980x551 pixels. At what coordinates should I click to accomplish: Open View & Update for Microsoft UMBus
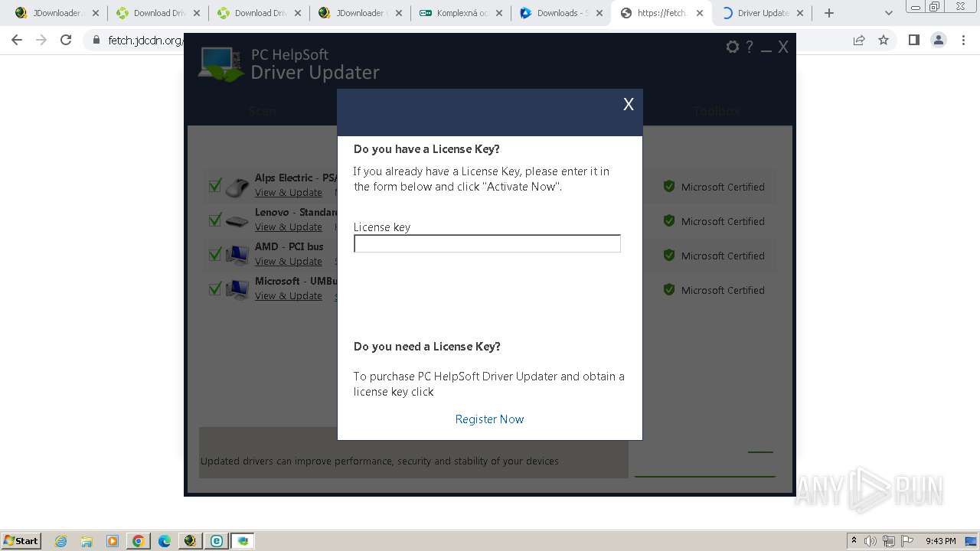tap(289, 296)
